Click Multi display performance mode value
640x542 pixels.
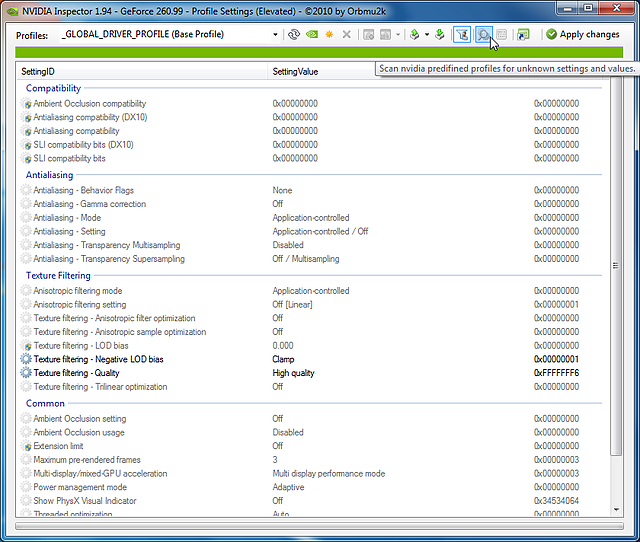tap(329, 473)
